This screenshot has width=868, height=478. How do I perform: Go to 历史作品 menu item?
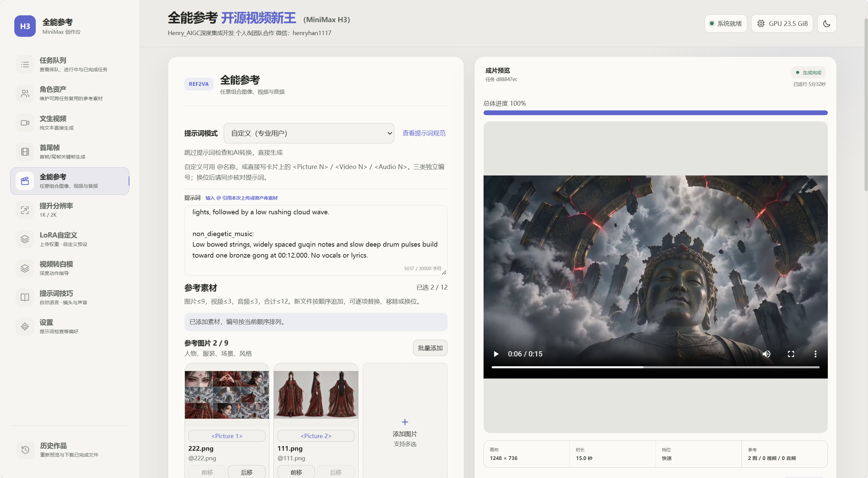click(70, 450)
